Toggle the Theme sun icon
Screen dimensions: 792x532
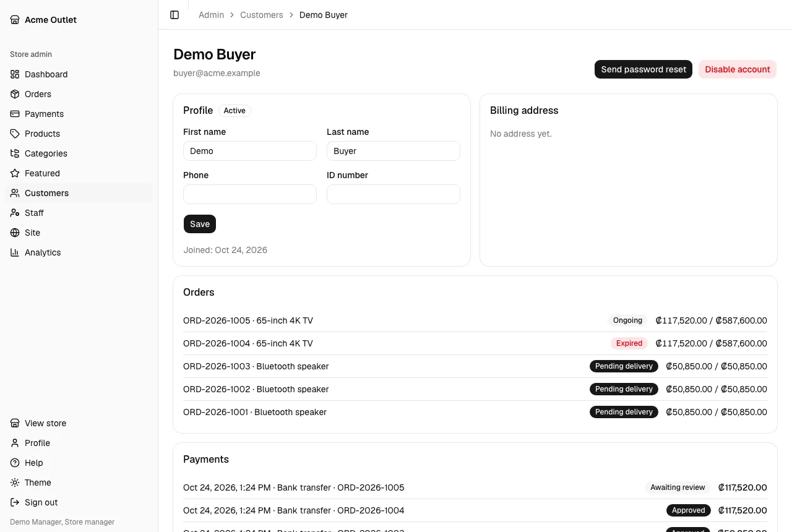15,483
